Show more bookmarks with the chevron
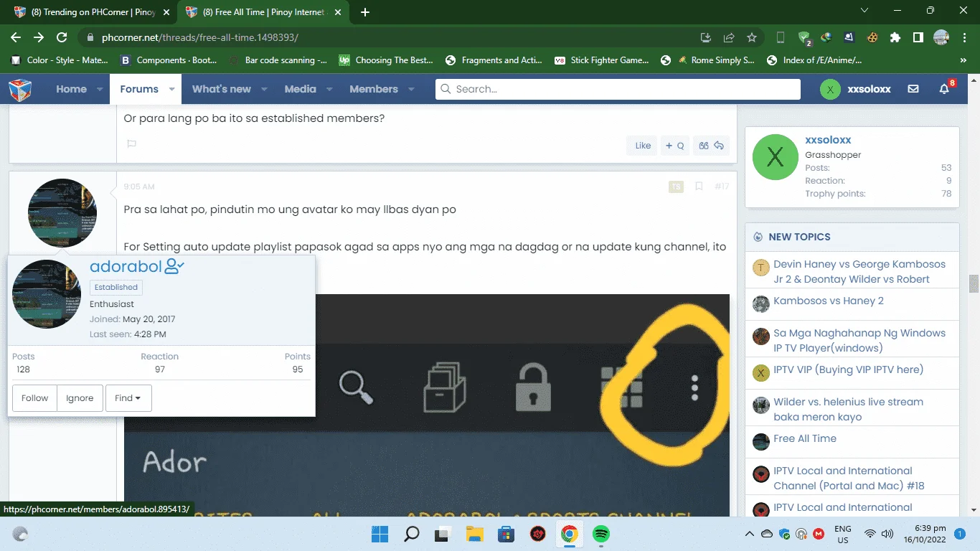980x551 pixels. tap(963, 60)
